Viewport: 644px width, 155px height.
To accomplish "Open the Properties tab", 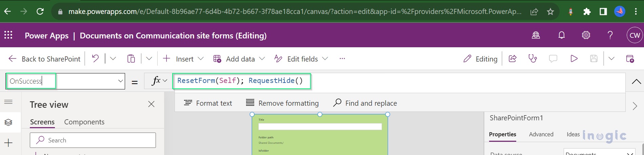I will pos(503,134).
